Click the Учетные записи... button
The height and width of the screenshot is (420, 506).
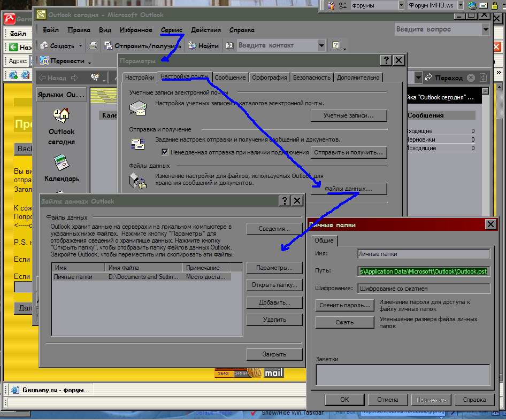click(349, 115)
